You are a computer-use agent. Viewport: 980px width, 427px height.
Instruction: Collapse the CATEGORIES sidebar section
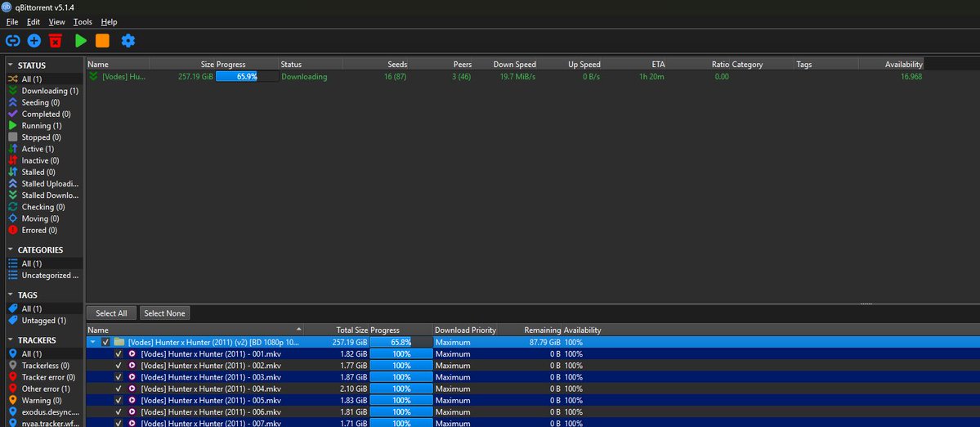(x=11, y=249)
